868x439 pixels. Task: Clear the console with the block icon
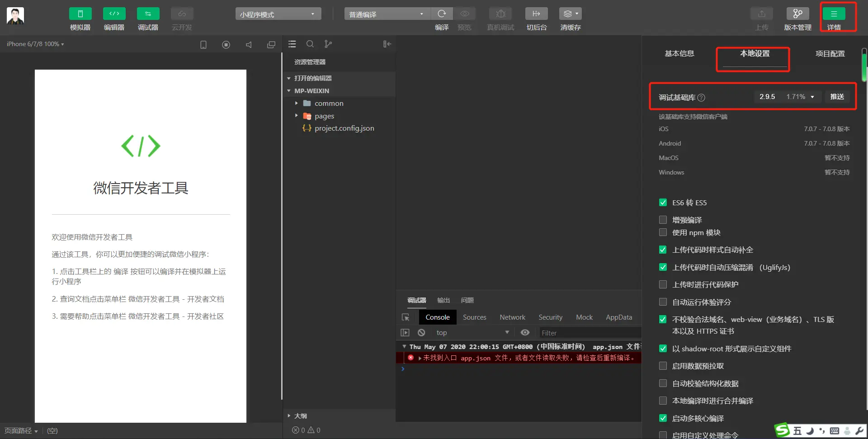coord(421,333)
